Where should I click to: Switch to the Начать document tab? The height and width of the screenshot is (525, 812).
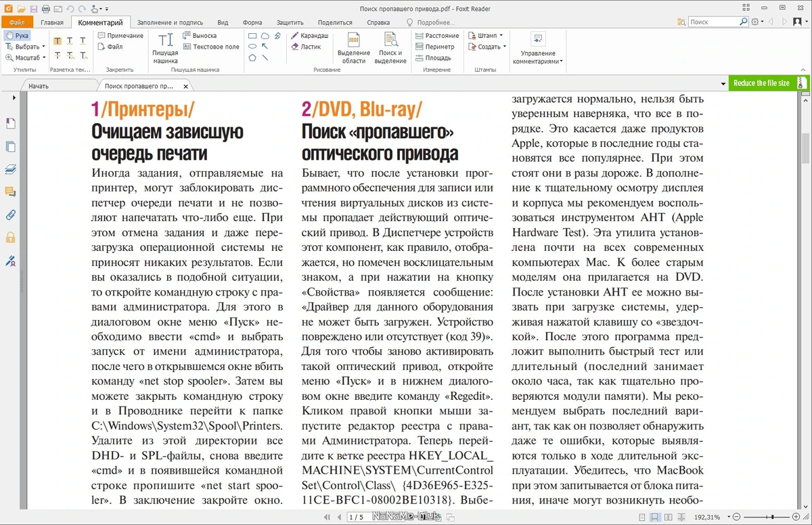pyautogui.click(x=58, y=86)
